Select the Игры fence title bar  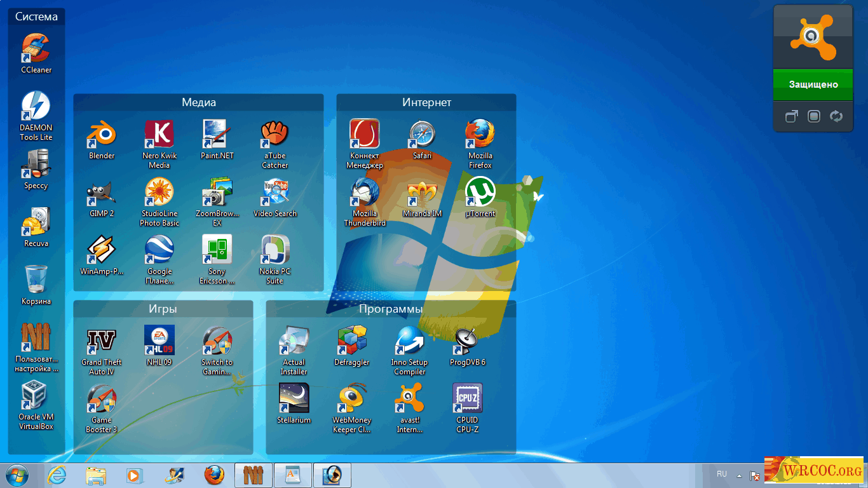[163, 309]
